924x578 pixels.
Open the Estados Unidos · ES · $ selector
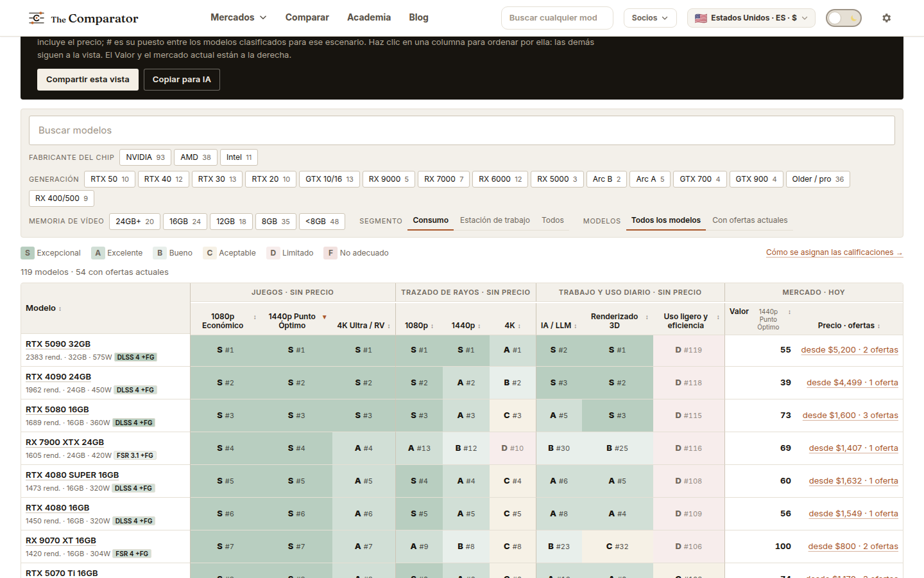click(751, 18)
